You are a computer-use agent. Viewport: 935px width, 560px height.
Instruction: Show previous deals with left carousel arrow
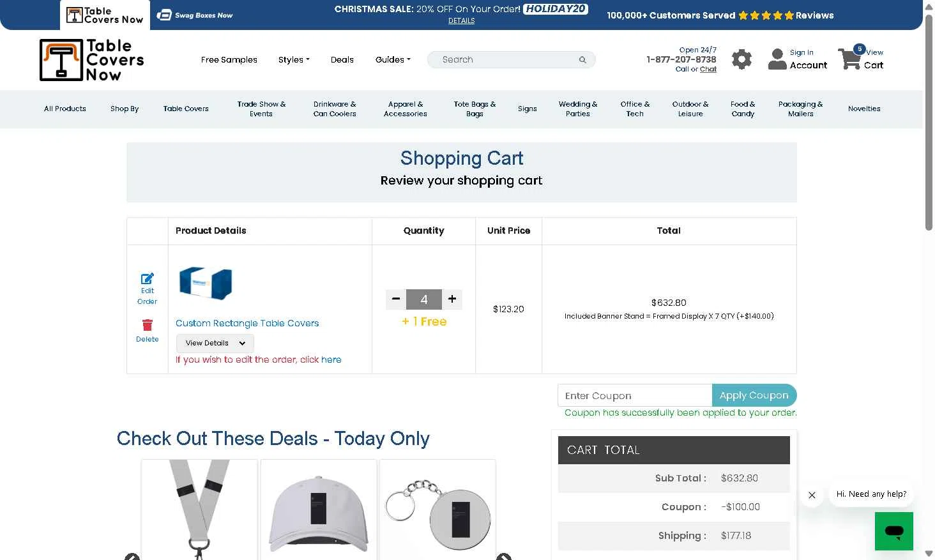pyautogui.click(x=132, y=557)
